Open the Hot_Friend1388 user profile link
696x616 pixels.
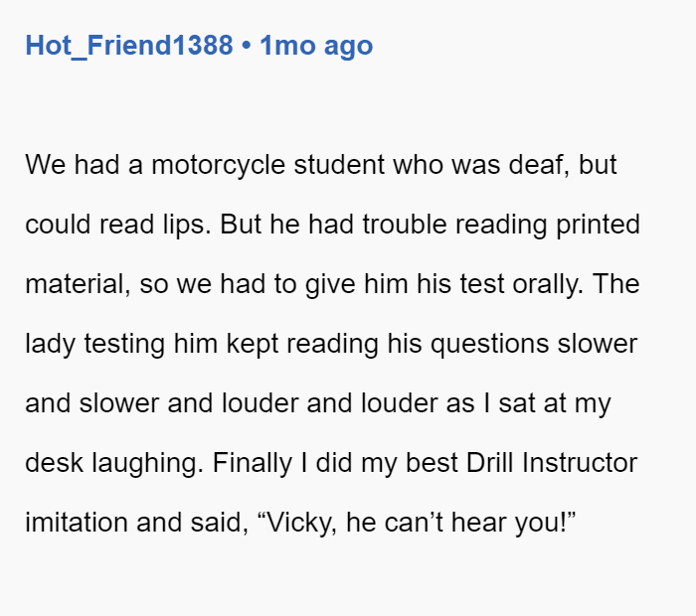tap(129, 46)
